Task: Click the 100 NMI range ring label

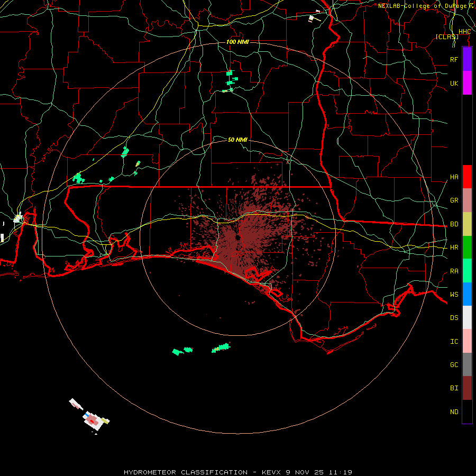Action: pos(237,42)
